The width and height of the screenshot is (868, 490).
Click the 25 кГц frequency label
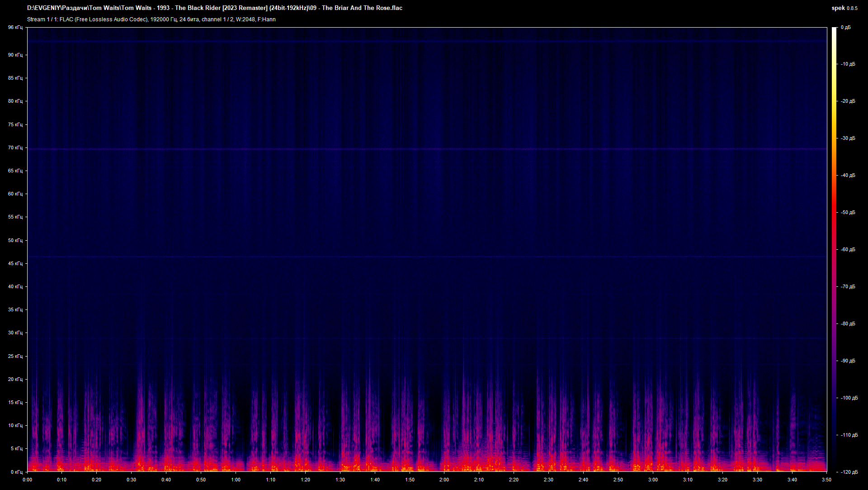(x=15, y=357)
